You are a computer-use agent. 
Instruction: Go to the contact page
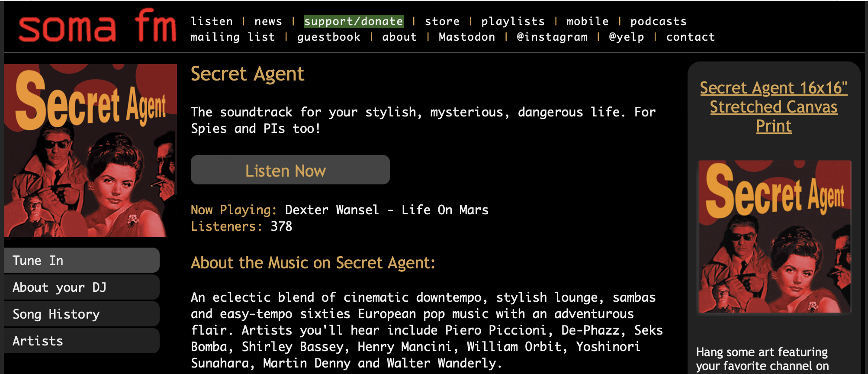click(x=691, y=37)
